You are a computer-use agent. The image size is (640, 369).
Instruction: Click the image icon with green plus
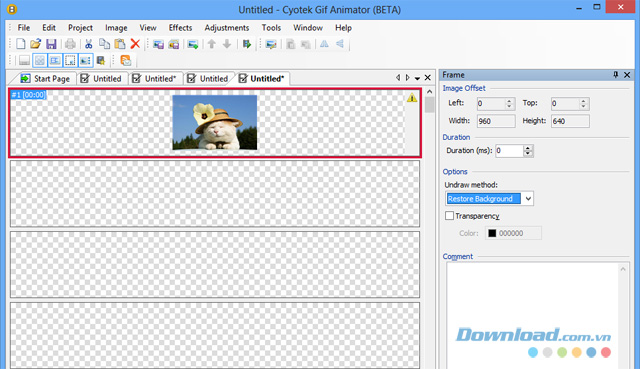(193, 44)
